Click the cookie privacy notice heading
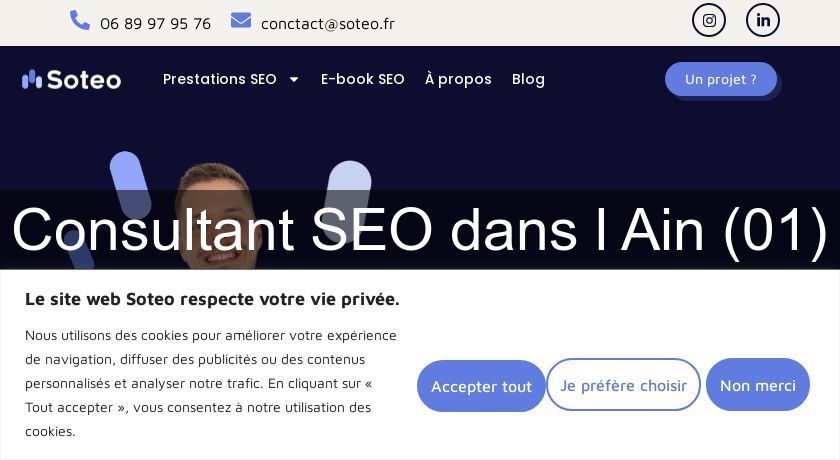Viewport: 840px width, 460px height. click(x=212, y=299)
